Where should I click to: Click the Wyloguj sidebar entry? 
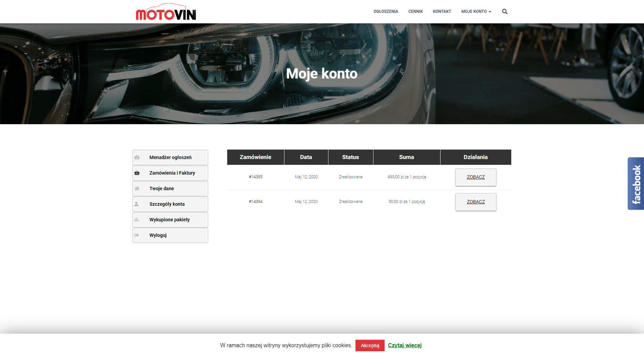click(x=157, y=235)
